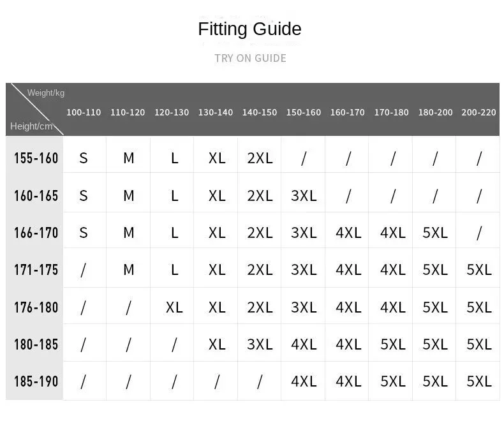This screenshot has height=428, width=504.
Task: Select the 176-180 height row label
Action: [x=36, y=307]
